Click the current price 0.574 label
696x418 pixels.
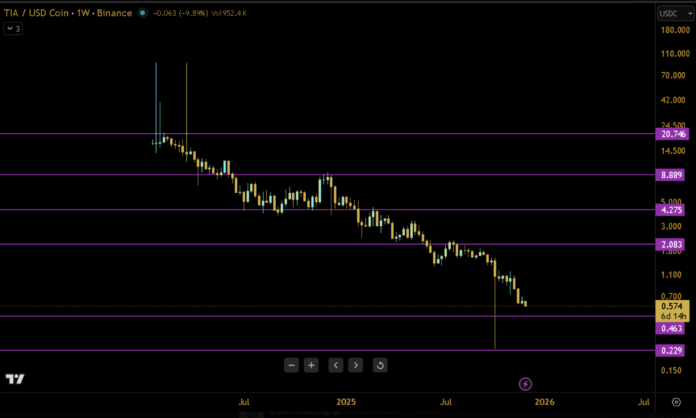click(672, 306)
